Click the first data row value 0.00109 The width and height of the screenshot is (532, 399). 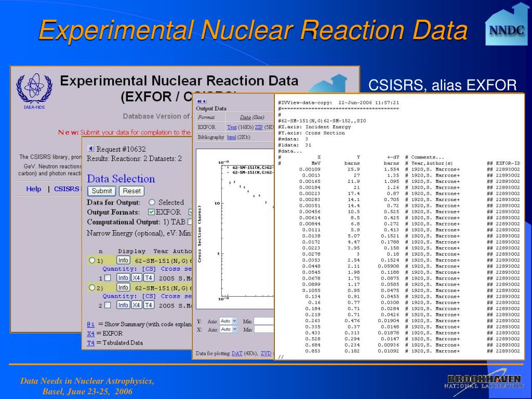click(x=310, y=169)
